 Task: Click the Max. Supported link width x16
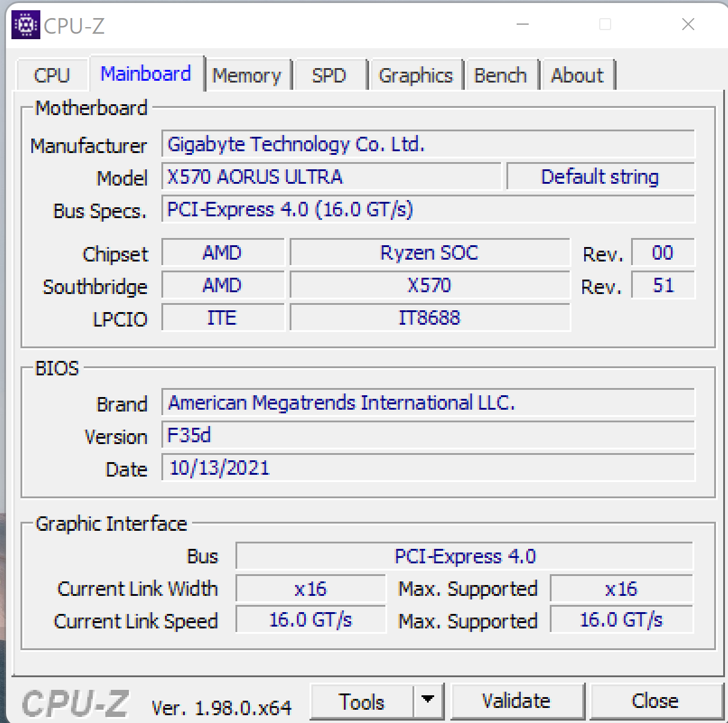(621, 589)
